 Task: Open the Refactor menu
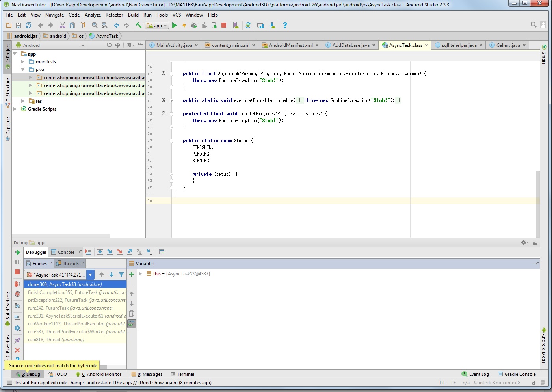click(x=114, y=15)
